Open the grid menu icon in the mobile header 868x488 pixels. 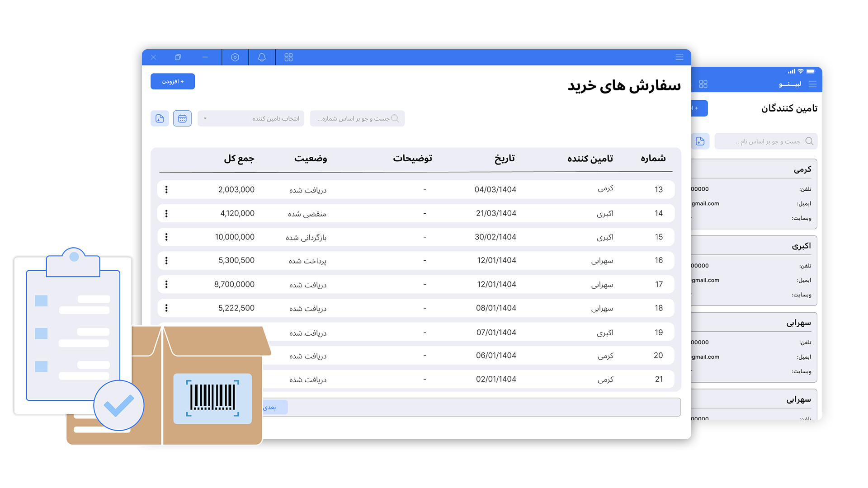(703, 84)
